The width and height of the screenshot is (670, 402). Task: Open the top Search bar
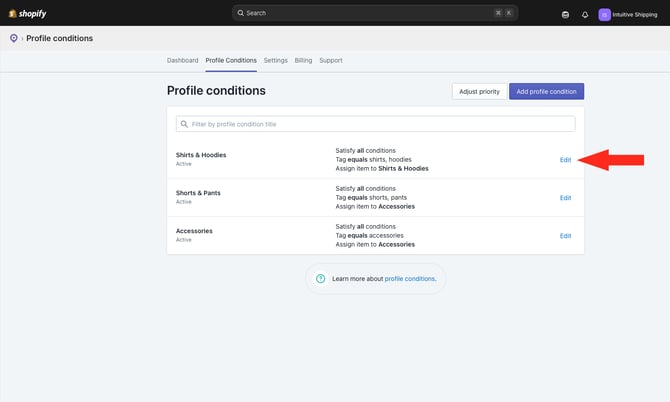[x=375, y=13]
